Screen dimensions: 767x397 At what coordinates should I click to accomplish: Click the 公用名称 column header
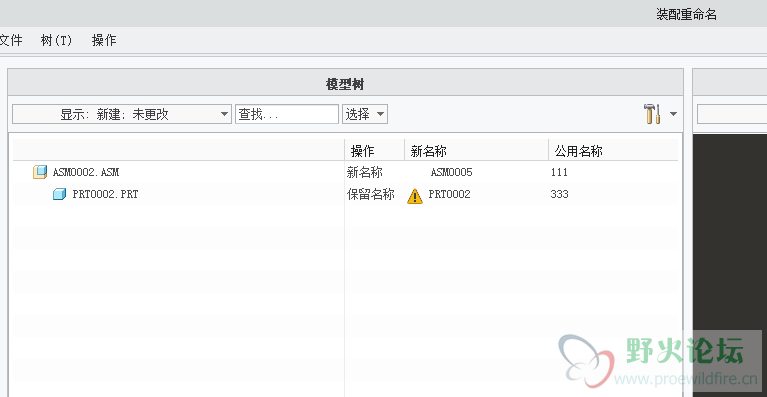click(613, 151)
